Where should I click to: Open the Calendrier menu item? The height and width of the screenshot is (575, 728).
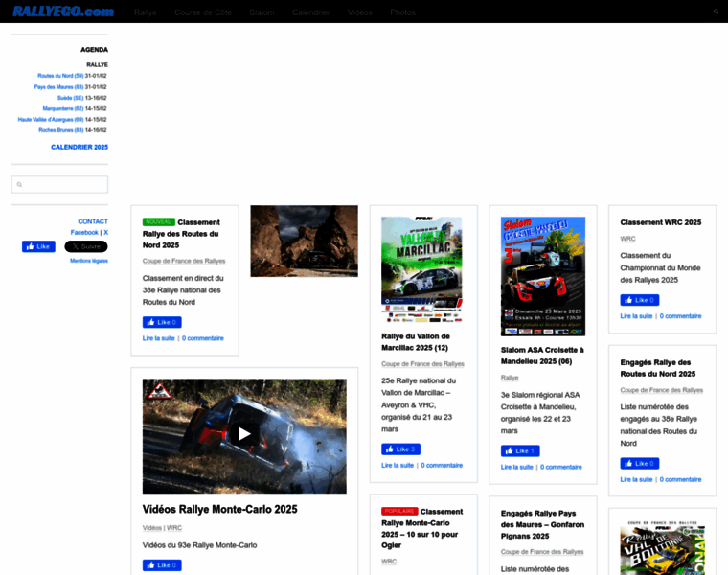coord(310,12)
